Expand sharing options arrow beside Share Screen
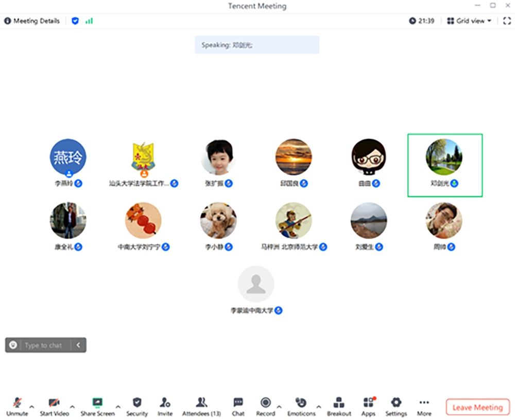 coord(118,407)
